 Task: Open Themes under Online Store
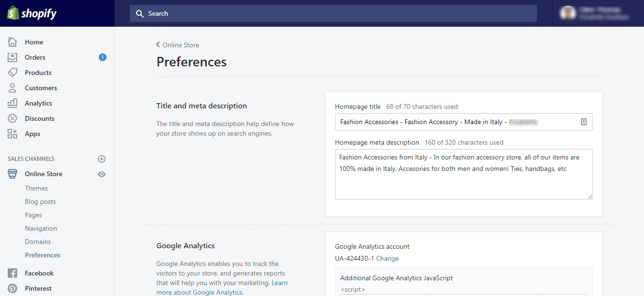click(36, 188)
